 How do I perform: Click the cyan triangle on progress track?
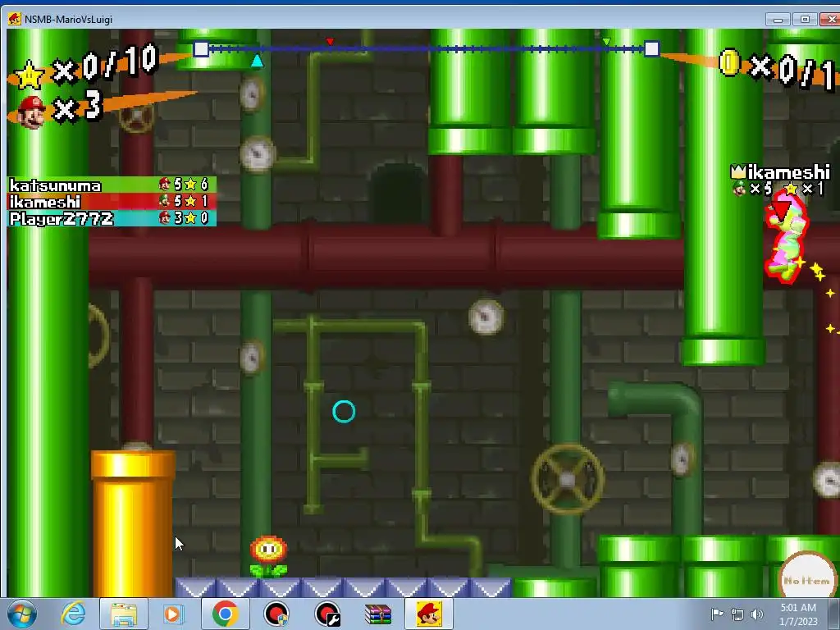(257, 61)
